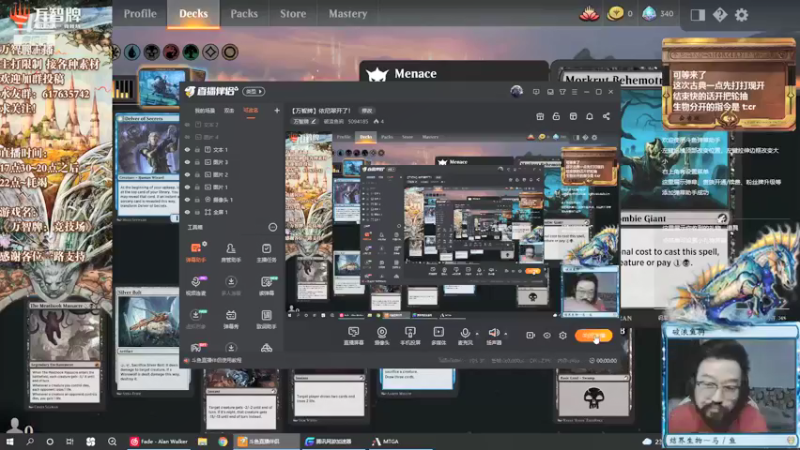Screen dimensions: 800x450
Task: Open the 主播任务 tool icon
Action: click(x=266, y=252)
